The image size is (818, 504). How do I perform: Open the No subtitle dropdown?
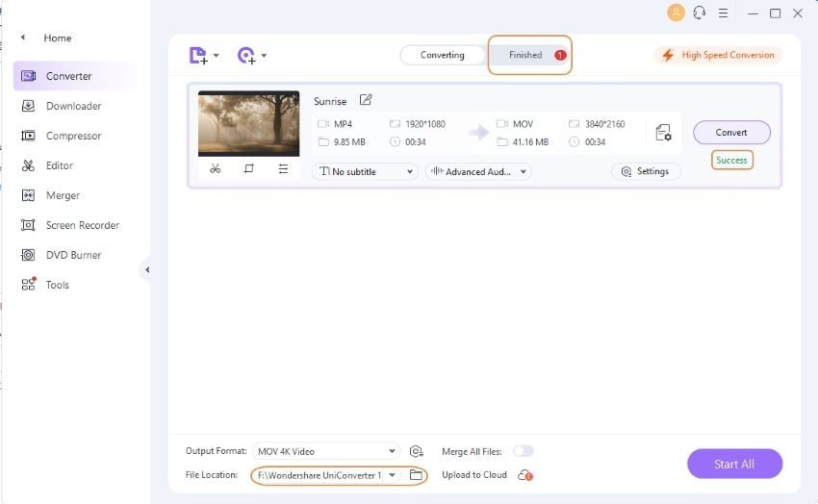pyautogui.click(x=365, y=171)
